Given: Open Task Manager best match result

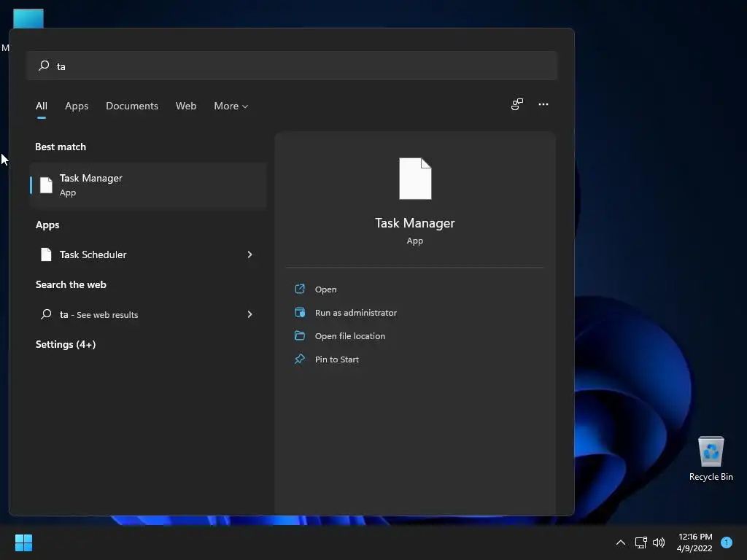Looking at the screenshot, I should (x=147, y=185).
